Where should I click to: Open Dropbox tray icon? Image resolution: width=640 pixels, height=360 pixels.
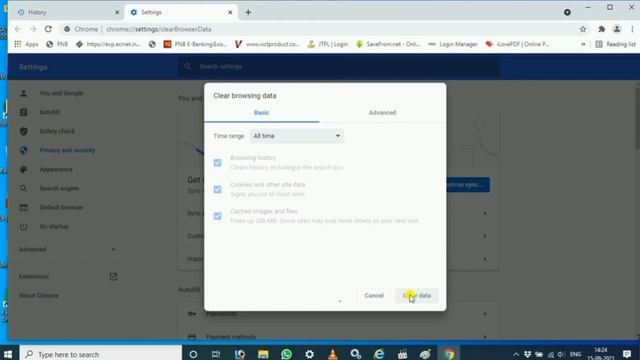[x=527, y=354]
